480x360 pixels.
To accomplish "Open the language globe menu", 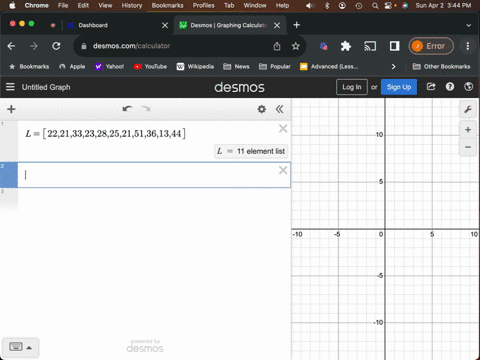I will click(x=468, y=87).
